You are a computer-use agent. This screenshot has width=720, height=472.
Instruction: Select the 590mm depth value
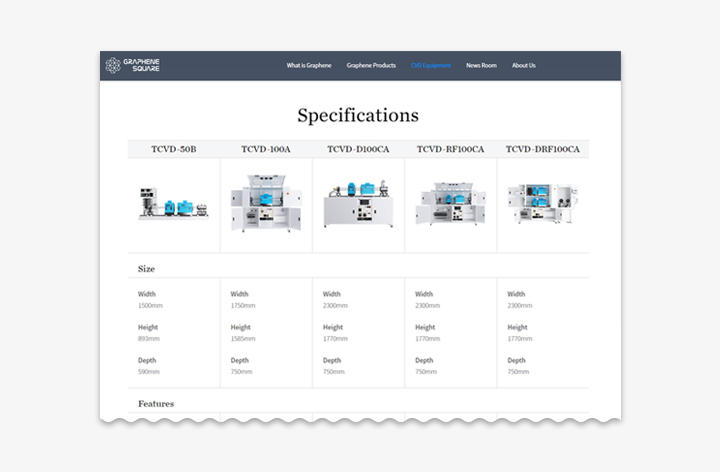point(149,372)
